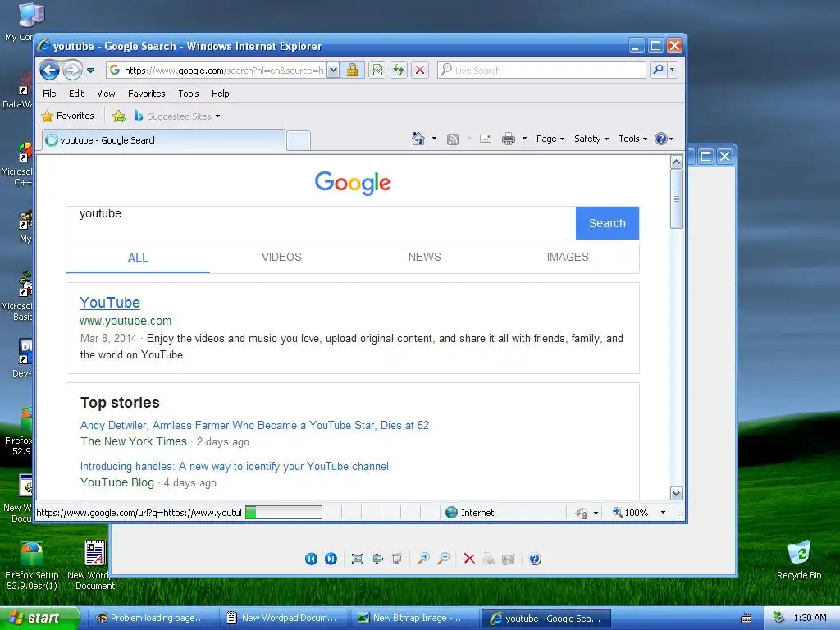
Task: Click the Protected Mode status icon
Action: click(582, 514)
